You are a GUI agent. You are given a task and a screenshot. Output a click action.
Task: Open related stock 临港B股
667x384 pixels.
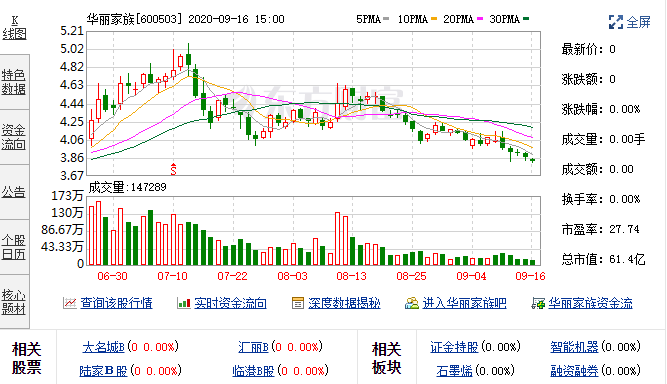(254, 371)
